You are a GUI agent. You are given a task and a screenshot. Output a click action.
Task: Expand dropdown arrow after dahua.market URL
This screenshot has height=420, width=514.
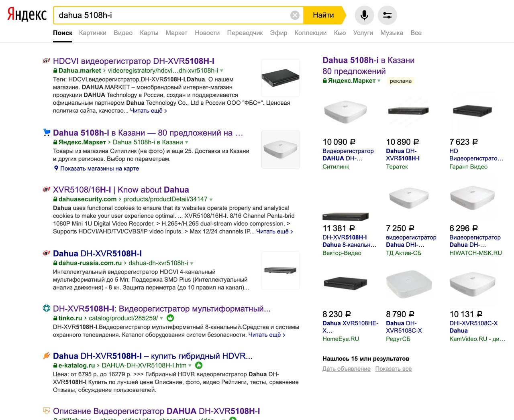click(x=222, y=71)
